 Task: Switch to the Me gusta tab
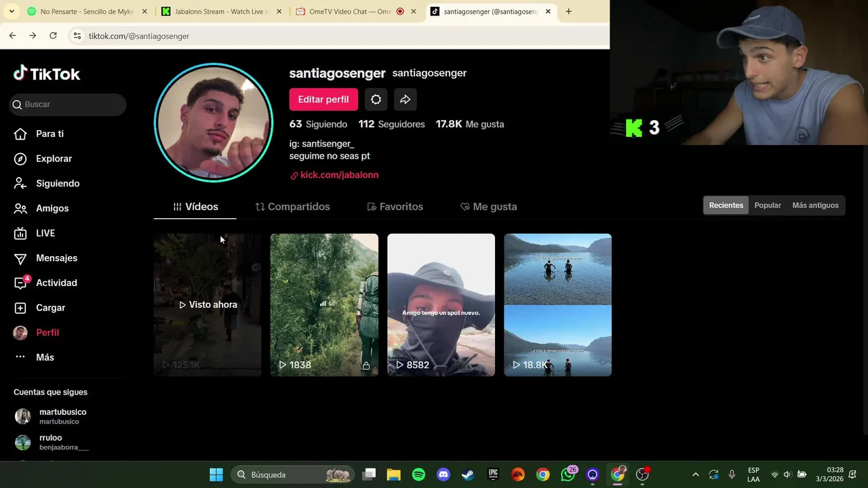click(488, 207)
